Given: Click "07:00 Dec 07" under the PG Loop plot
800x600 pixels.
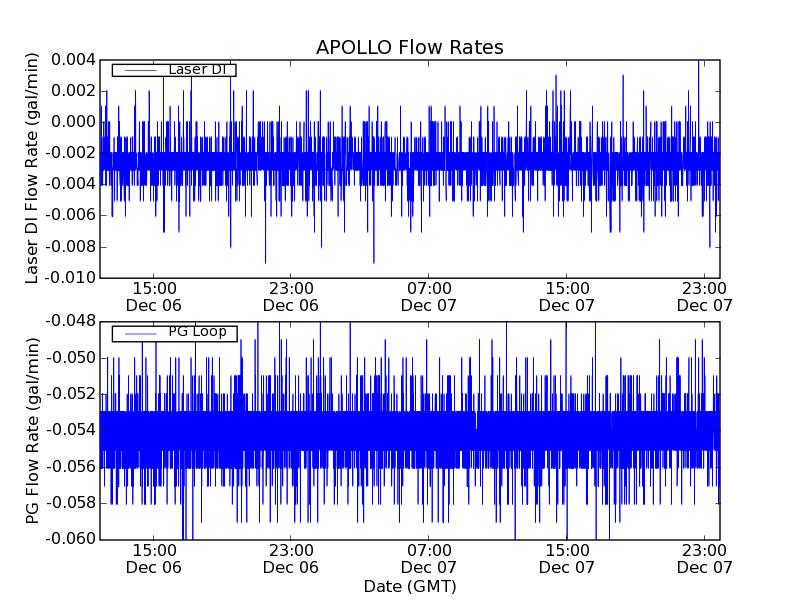Looking at the screenshot, I should (x=429, y=559).
